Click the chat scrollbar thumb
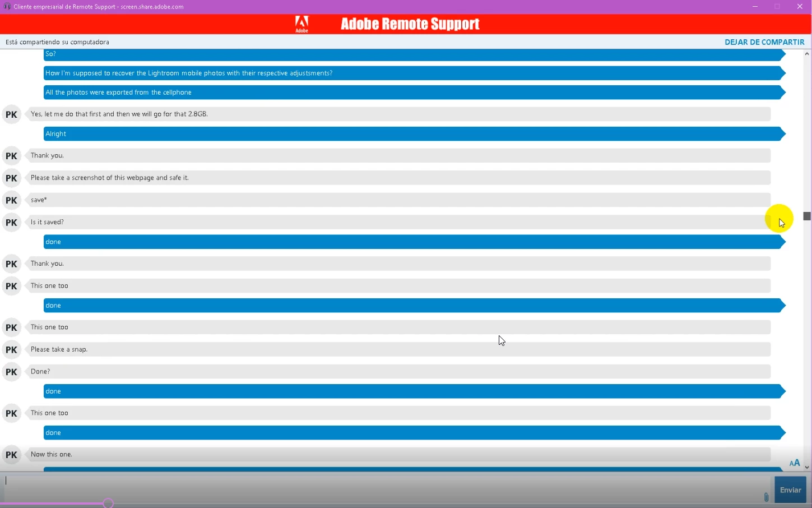 807,216
